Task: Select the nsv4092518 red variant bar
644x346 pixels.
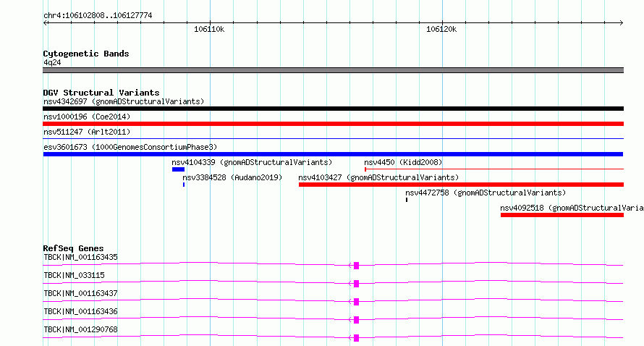Action: pyautogui.click(x=562, y=215)
